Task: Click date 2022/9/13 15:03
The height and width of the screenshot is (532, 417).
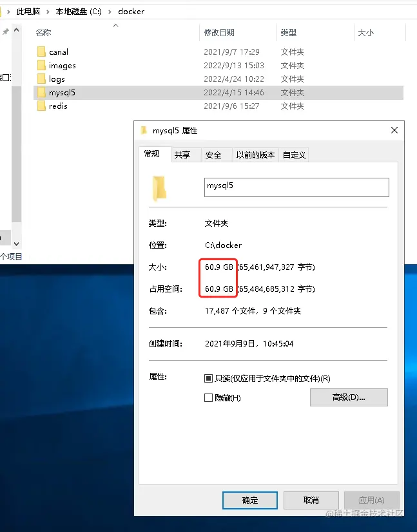Action: coord(234,66)
